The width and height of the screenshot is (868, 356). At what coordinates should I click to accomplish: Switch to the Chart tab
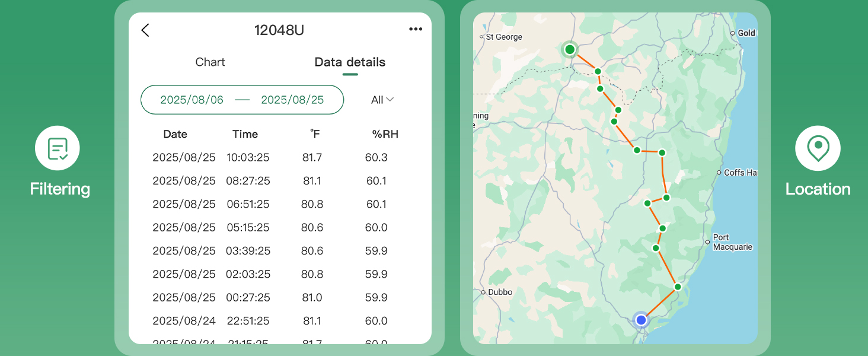coord(210,62)
